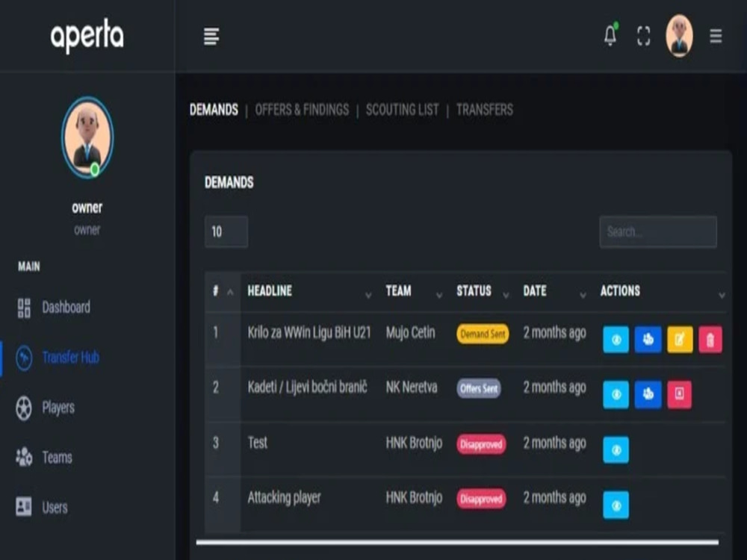Go to Transfer Hub
Image resolution: width=747 pixels, height=560 pixels.
[70, 357]
